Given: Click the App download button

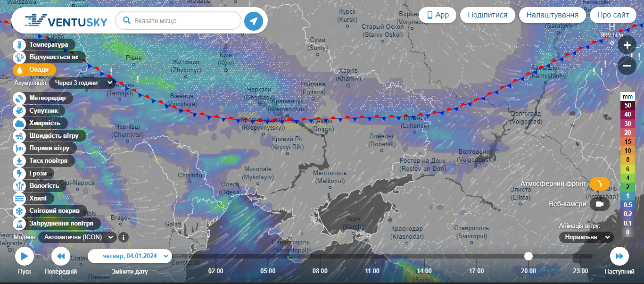Looking at the screenshot, I should [x=438, y=15].
